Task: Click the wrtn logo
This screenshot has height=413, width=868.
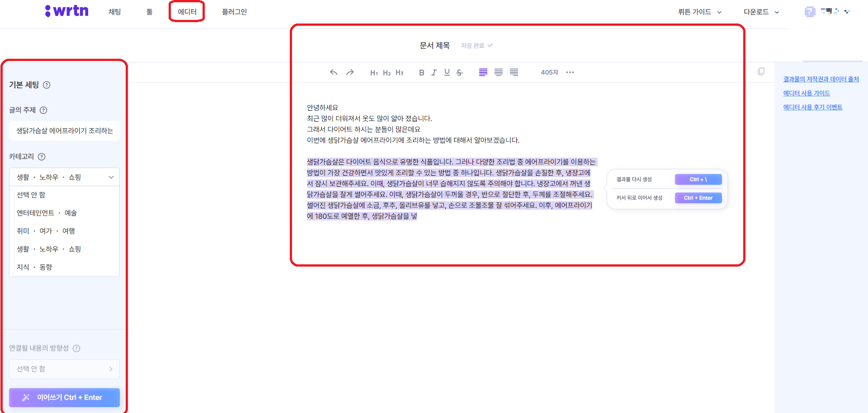Action: pyautogui.click(x=67, y=11)
